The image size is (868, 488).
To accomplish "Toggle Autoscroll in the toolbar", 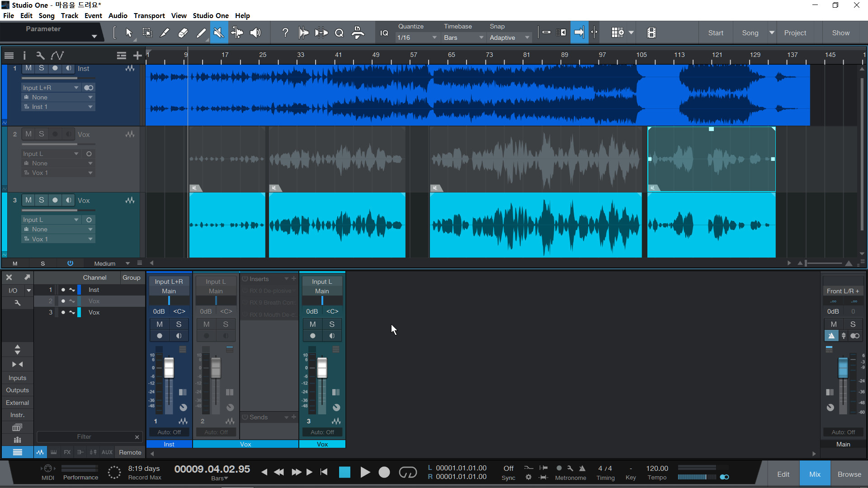I will pos(579,33).
